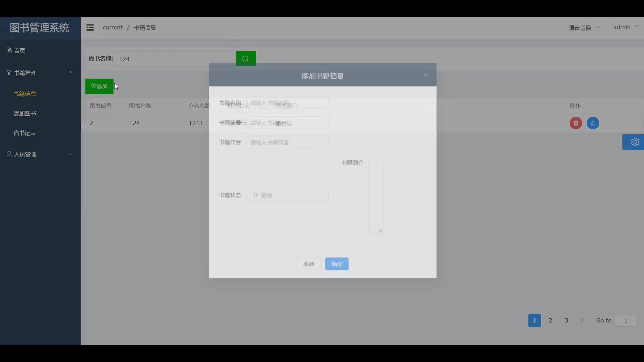
Task: Open the 书籍状态 select box
Action: point(287,195)
